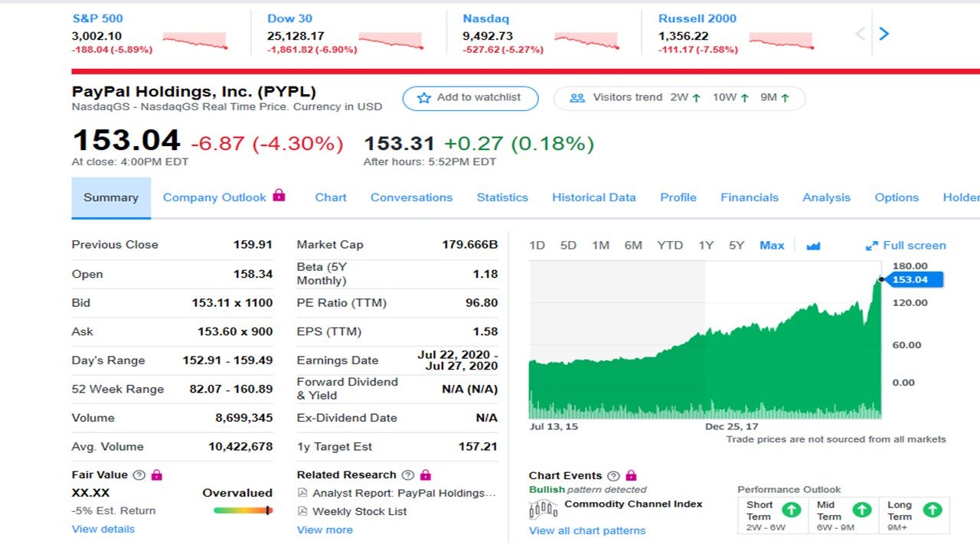Click the help icon next to Fair Value
Screen dimensions: 980x551
click(139, 474)
